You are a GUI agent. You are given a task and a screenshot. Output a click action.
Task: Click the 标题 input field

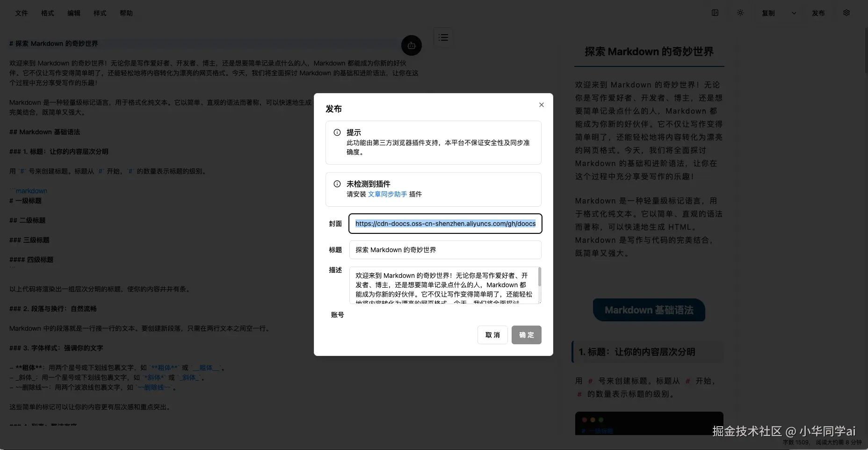[445, 250]
